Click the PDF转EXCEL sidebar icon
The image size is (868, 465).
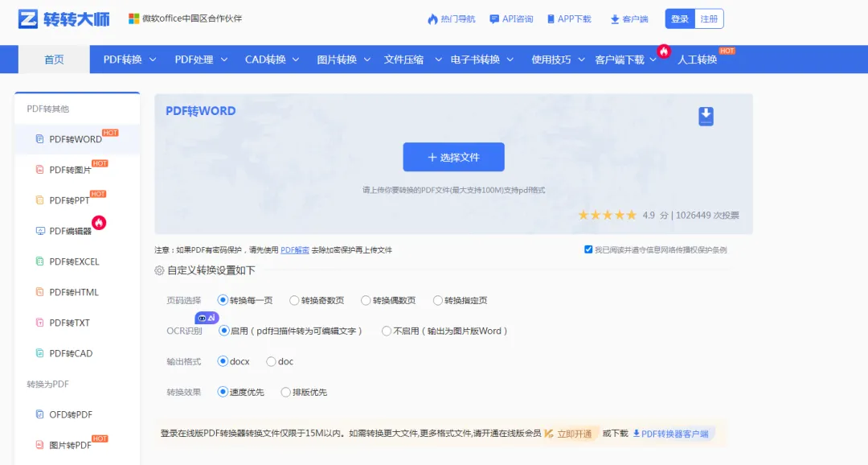pos(40,261)
